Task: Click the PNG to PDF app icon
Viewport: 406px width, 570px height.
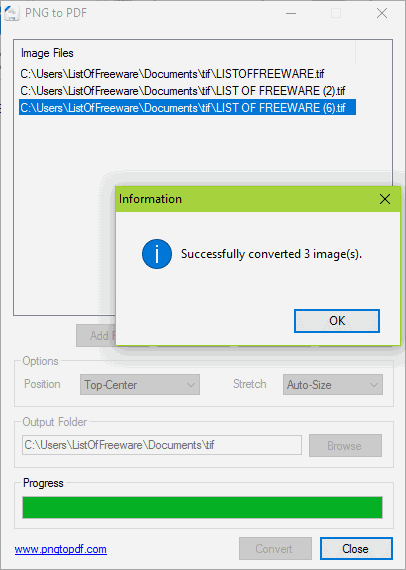Action: [12, 13]
